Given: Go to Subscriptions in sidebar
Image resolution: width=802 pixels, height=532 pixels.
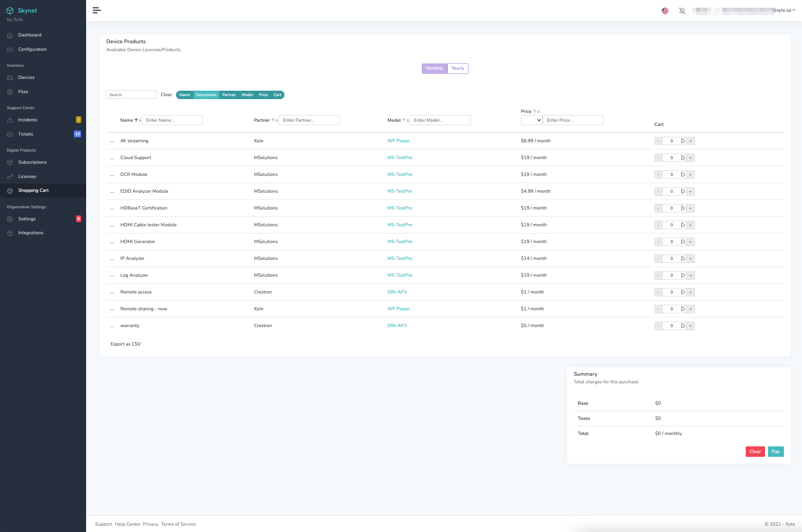Looking at the screenshot, I should pos(32,162).
